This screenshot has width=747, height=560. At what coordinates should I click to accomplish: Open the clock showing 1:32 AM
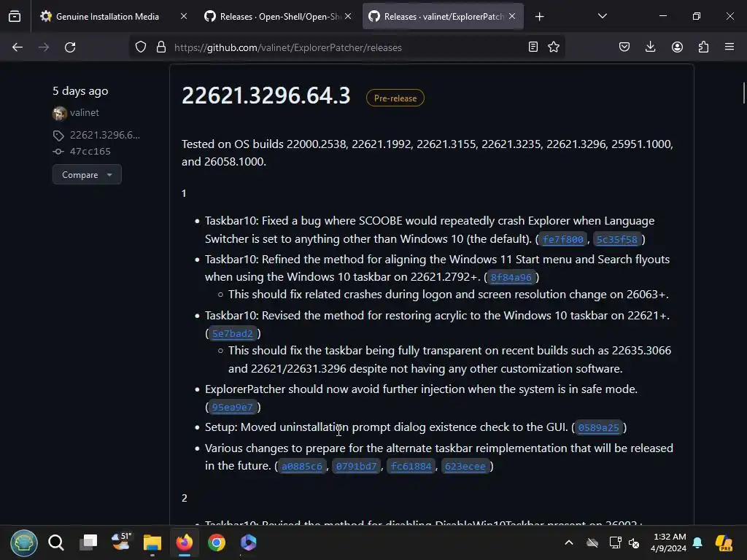click(669, 542)
